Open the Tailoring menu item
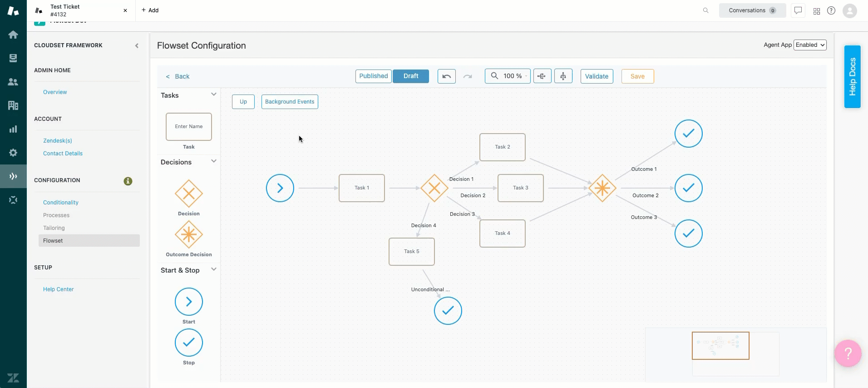 (54, 228)
